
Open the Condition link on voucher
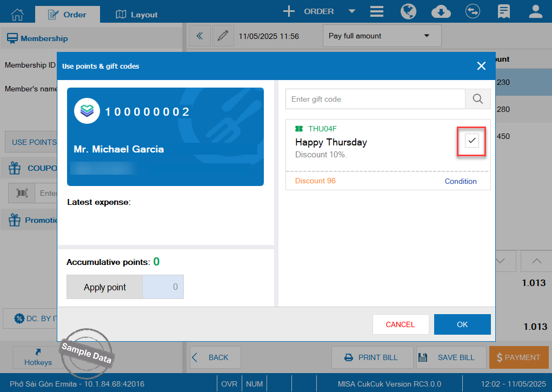461,181
